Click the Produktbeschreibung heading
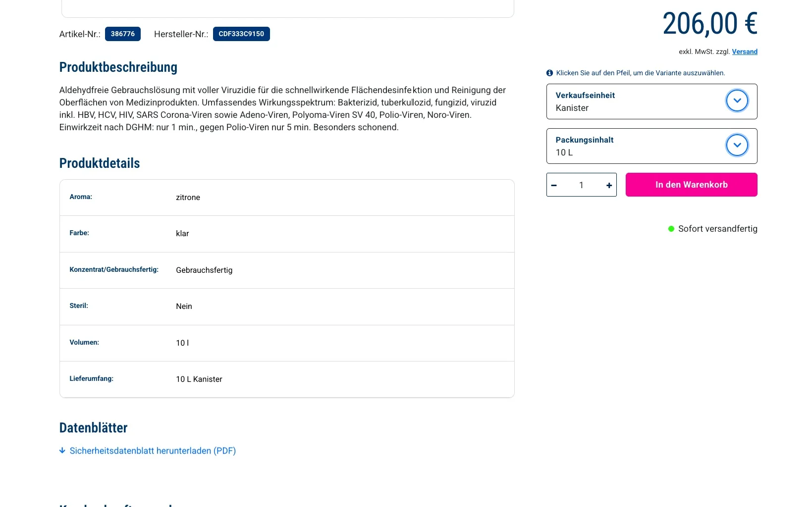The image size is (812, 507). [x=118, y=67]
